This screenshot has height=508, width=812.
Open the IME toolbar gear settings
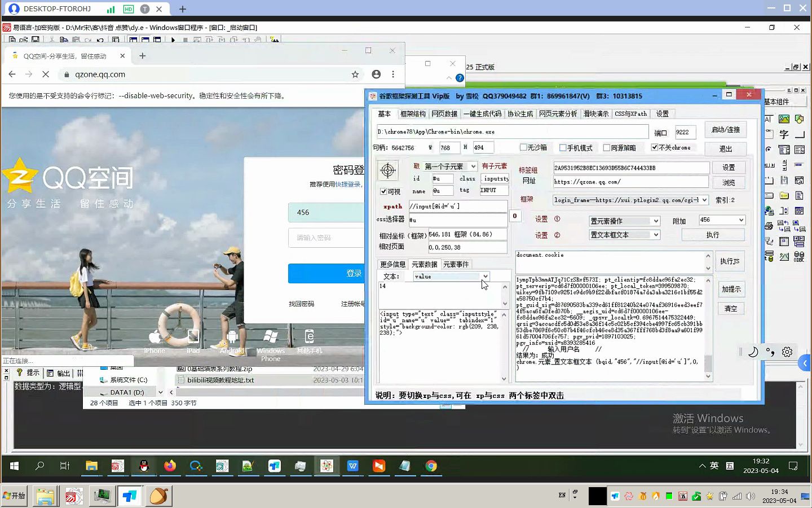click(787, 352)
